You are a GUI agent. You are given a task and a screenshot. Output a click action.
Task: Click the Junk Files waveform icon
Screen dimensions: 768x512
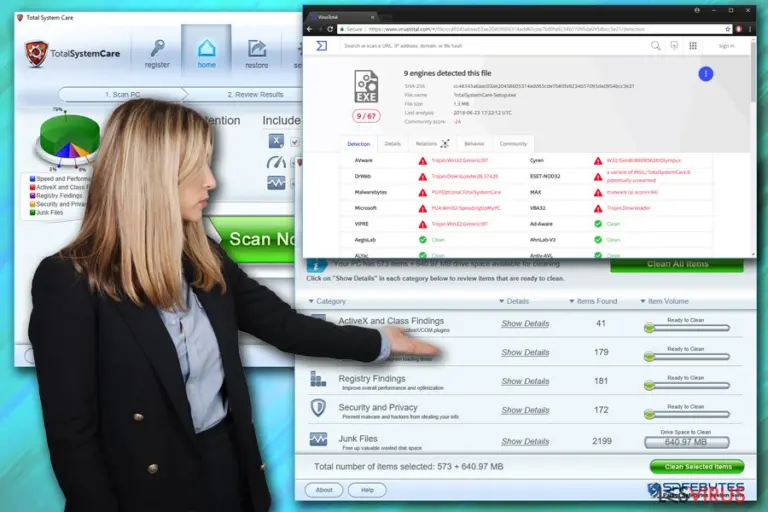click(x=318, y=439)
